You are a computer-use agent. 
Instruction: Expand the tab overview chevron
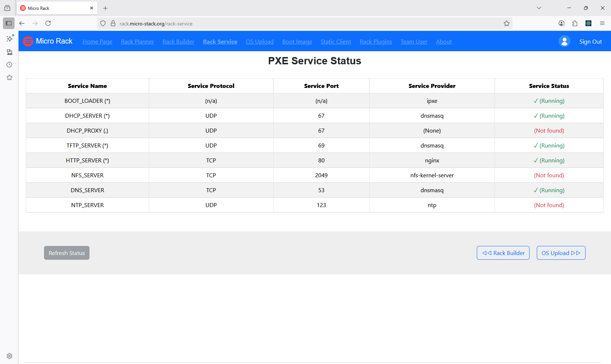pyautogui.click(x=539, y=8)
